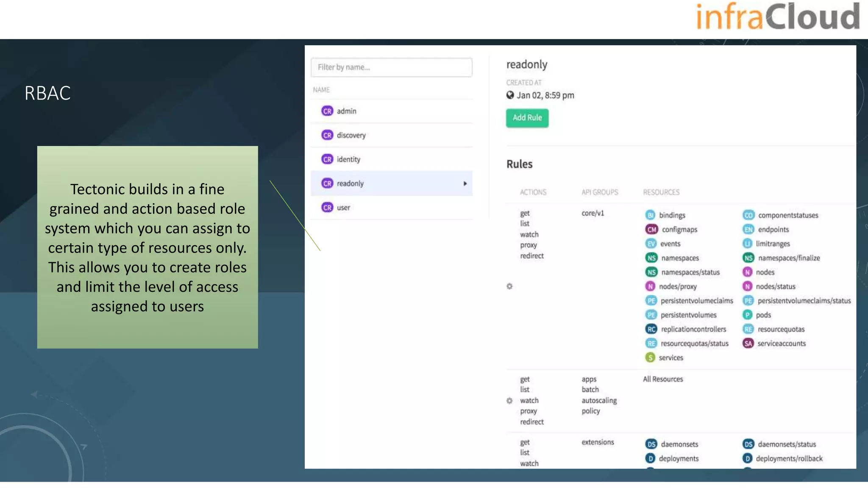868x488 pixels.
Task: Click the Add Rule button
Action: (527, 118)
